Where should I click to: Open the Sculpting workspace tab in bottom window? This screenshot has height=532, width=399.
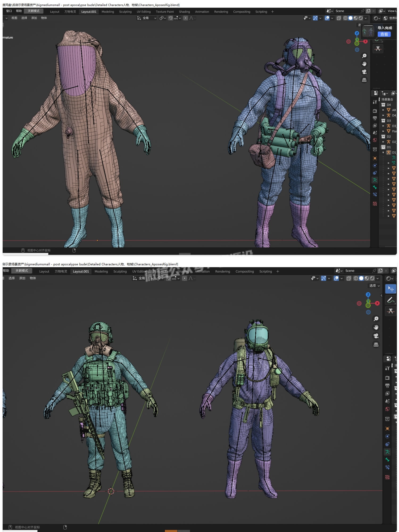click(x=120, y=271)
